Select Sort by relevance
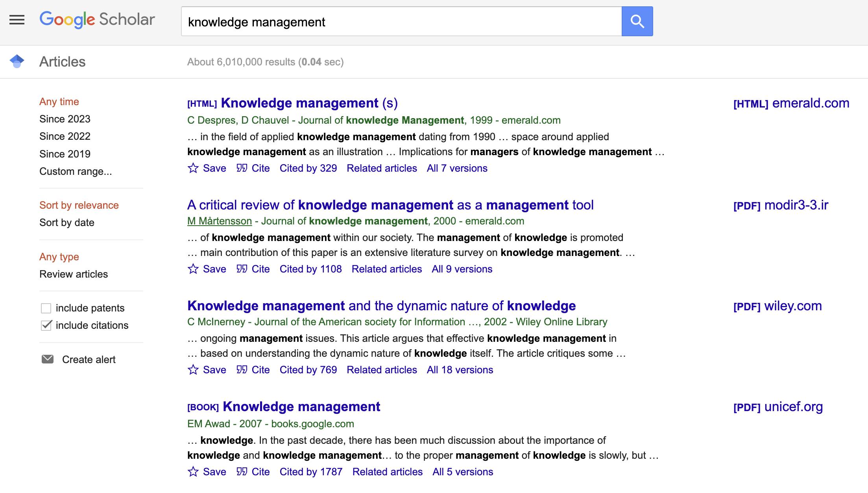868x493 pixels. tap(79, 205)
